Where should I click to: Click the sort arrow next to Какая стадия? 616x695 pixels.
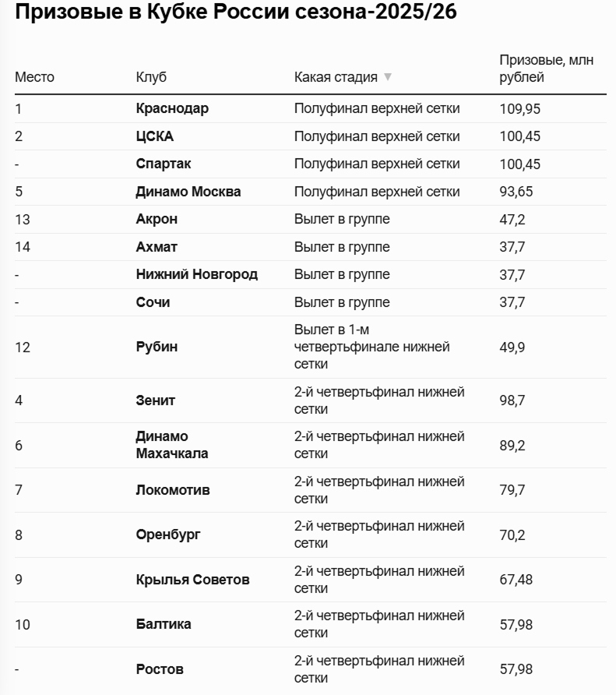click(388, 77)
